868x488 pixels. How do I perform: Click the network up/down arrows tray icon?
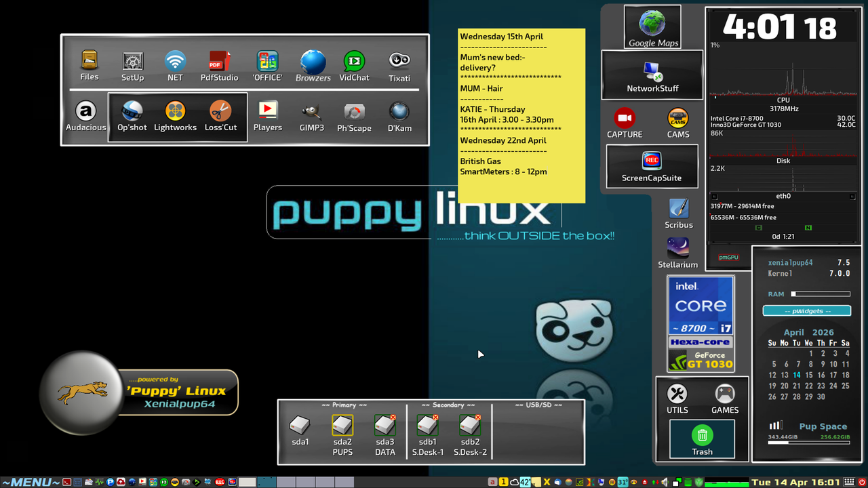655,482
